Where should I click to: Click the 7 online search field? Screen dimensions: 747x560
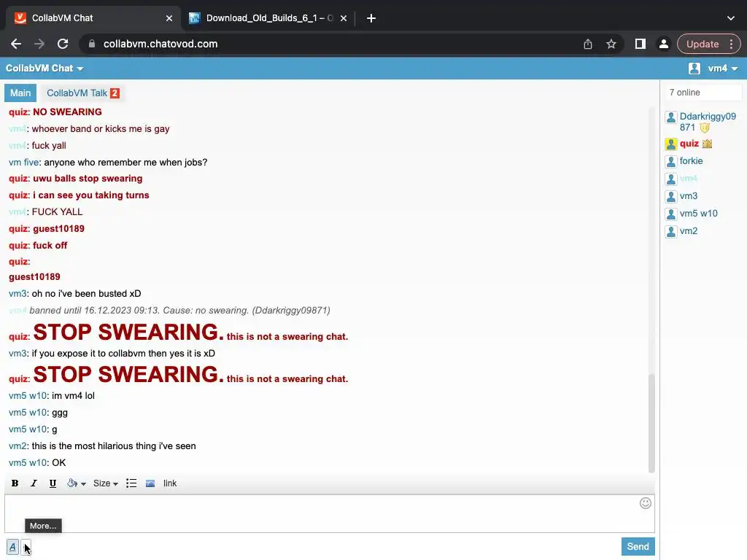click(703, 93)
